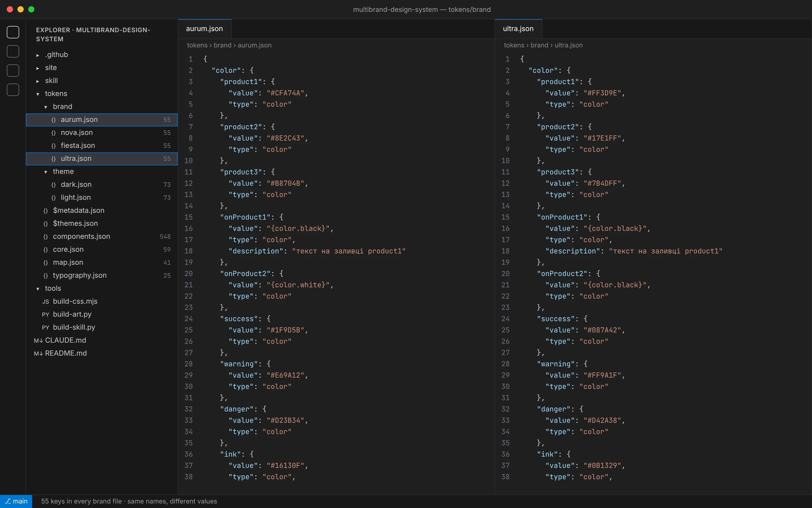Open aurum.json in the explorer tree
Image resolution: width=812 pixels, height=508 pixels.
point(102,120)
